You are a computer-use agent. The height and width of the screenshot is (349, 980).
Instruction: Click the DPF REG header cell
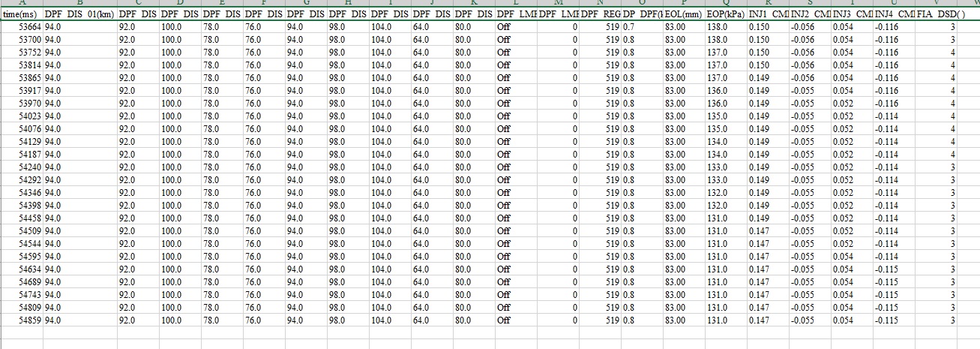[601, 14]
